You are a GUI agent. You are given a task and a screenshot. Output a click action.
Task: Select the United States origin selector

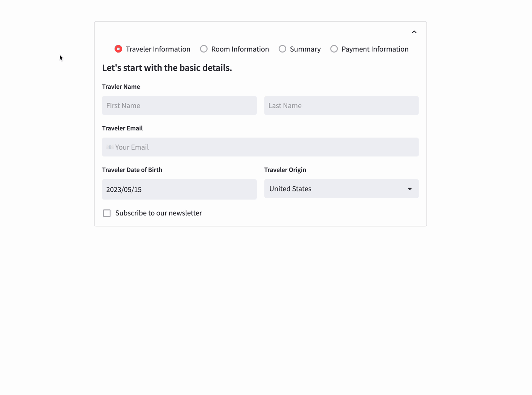(x=341, y=189)
